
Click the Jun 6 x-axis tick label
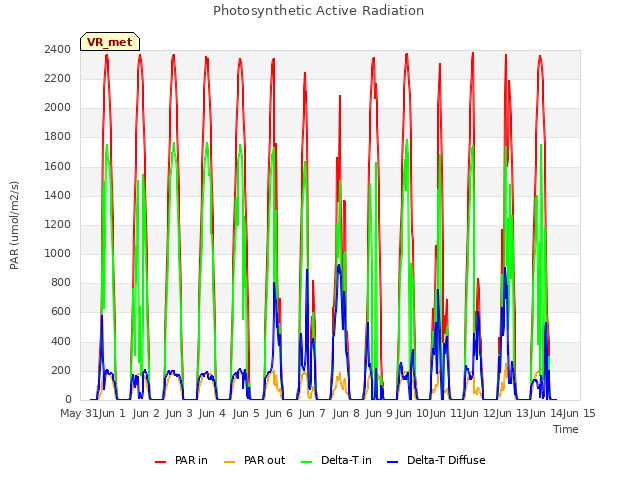(x=279, y=413)
